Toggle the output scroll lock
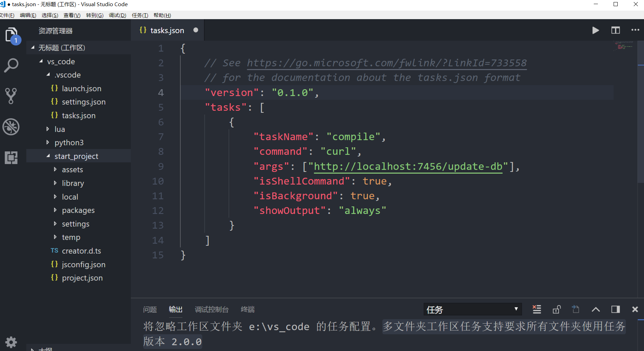 557,309
